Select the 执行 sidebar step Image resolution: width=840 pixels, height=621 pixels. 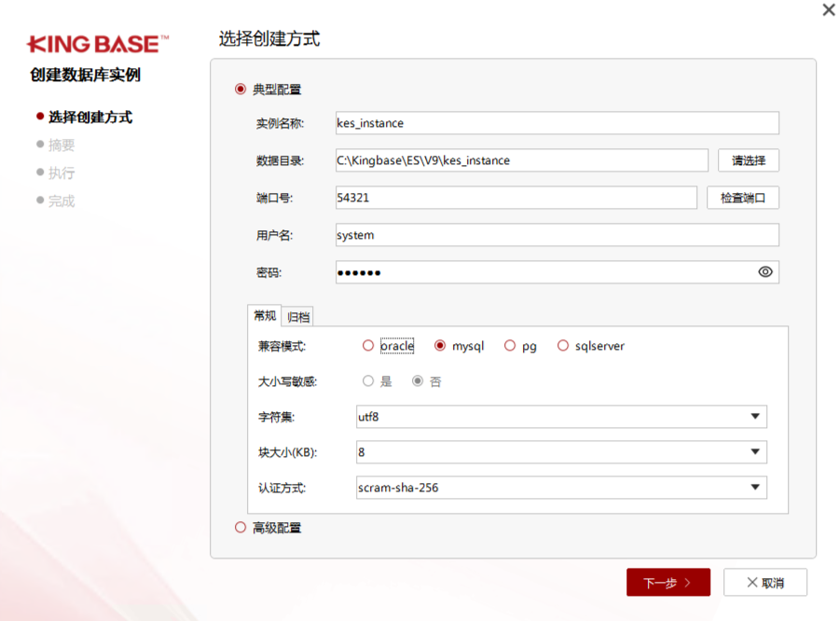click(x=62, y=172)
